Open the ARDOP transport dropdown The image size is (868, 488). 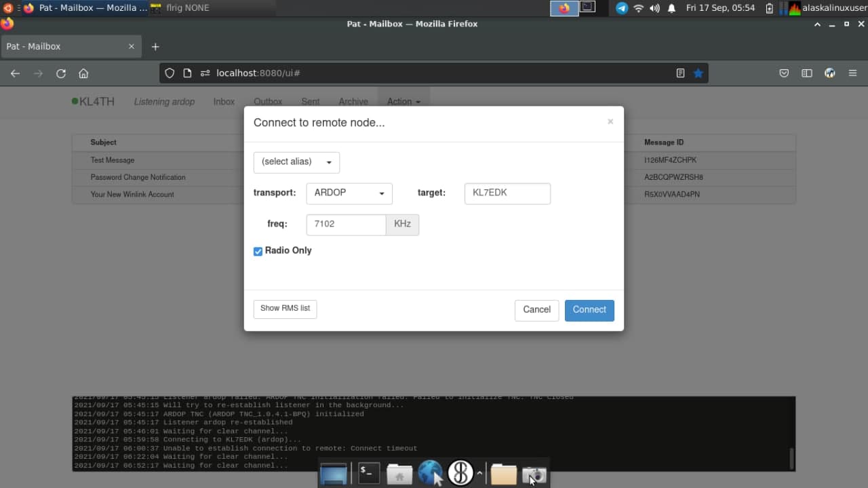click(349, 193)
